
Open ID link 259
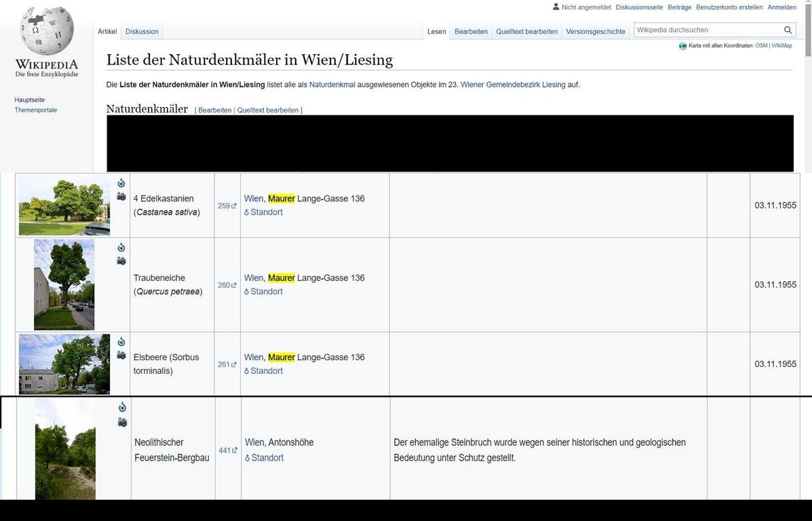227,206
